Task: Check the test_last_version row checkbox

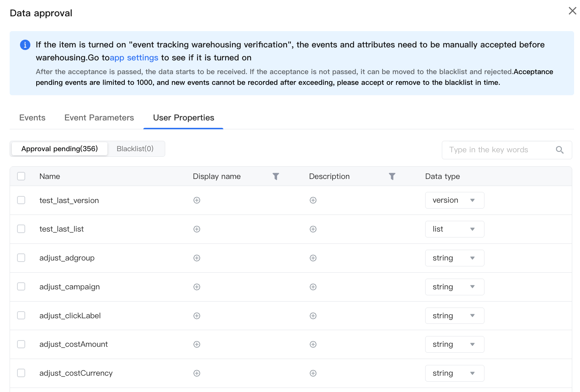Action: 21,200
